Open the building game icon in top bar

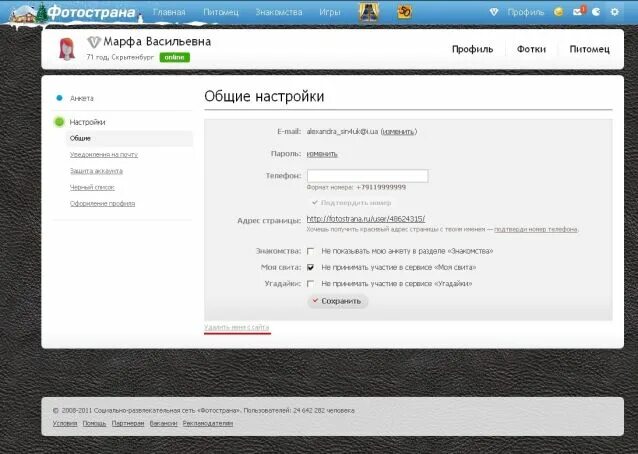click(369, 12)
